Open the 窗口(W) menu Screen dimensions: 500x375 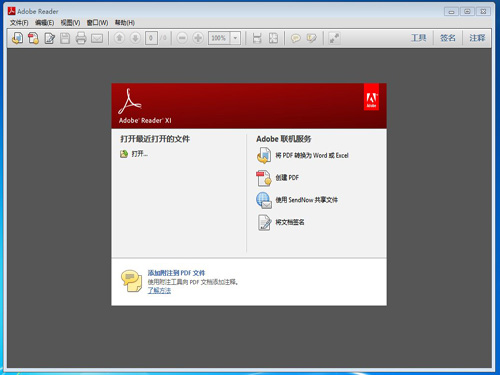pyautogui.click(x=97, y=23)
